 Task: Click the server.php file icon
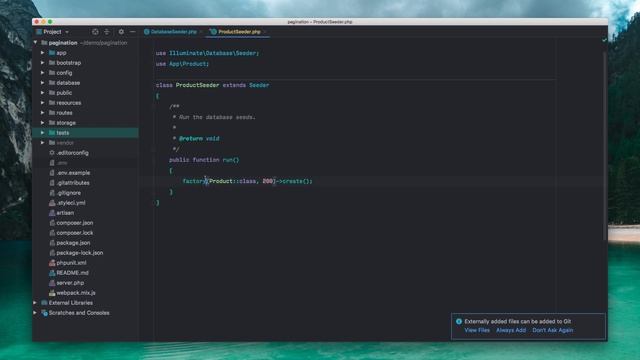(52, 283)
